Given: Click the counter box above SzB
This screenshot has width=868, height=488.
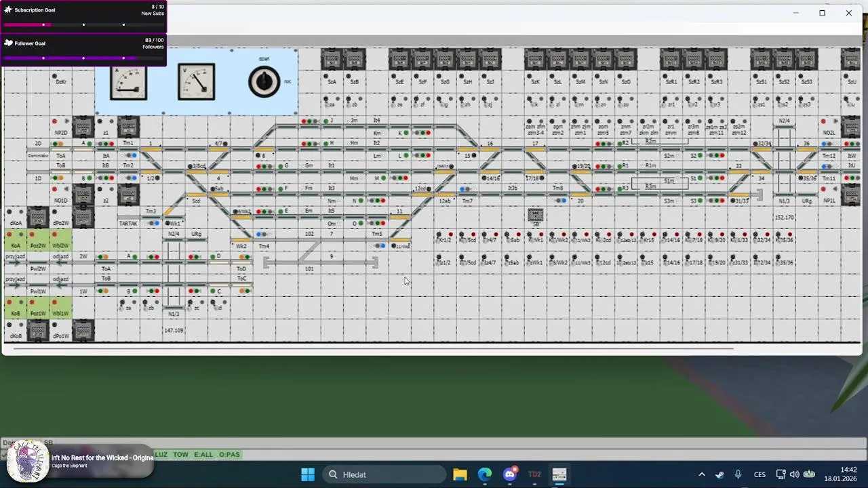Looking at the screenshot, I should click(354, 59).
